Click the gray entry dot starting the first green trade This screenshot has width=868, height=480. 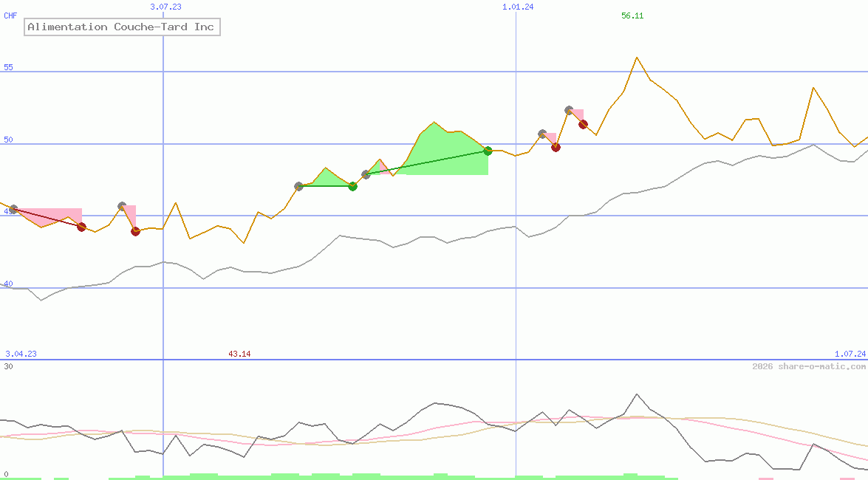pos(298,186)
